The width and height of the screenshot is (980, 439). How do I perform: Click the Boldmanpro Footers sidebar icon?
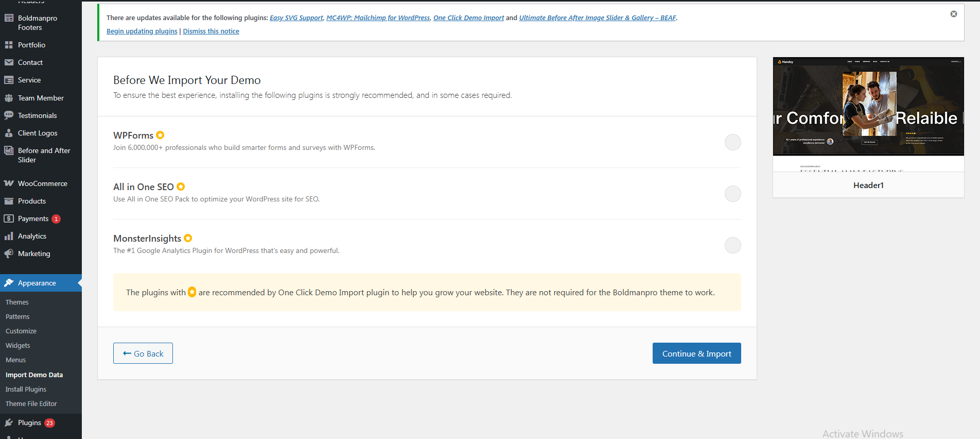(x=9, y=18)
